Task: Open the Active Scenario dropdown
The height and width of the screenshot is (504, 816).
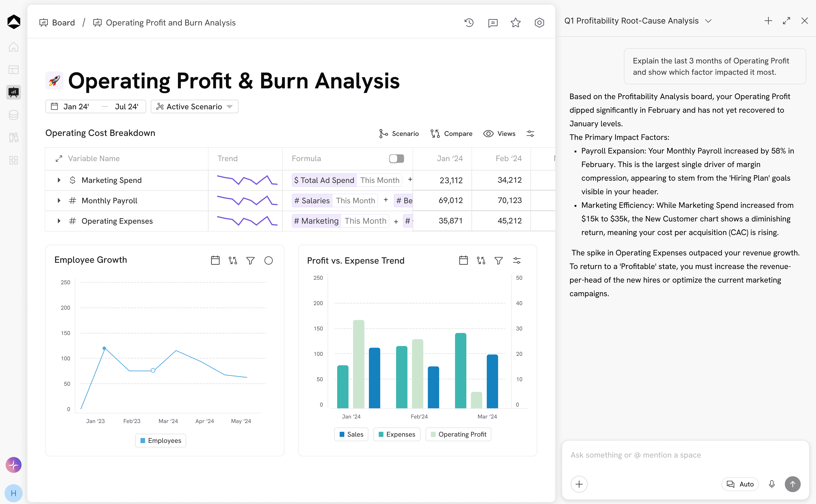Action: pos(194,107)
